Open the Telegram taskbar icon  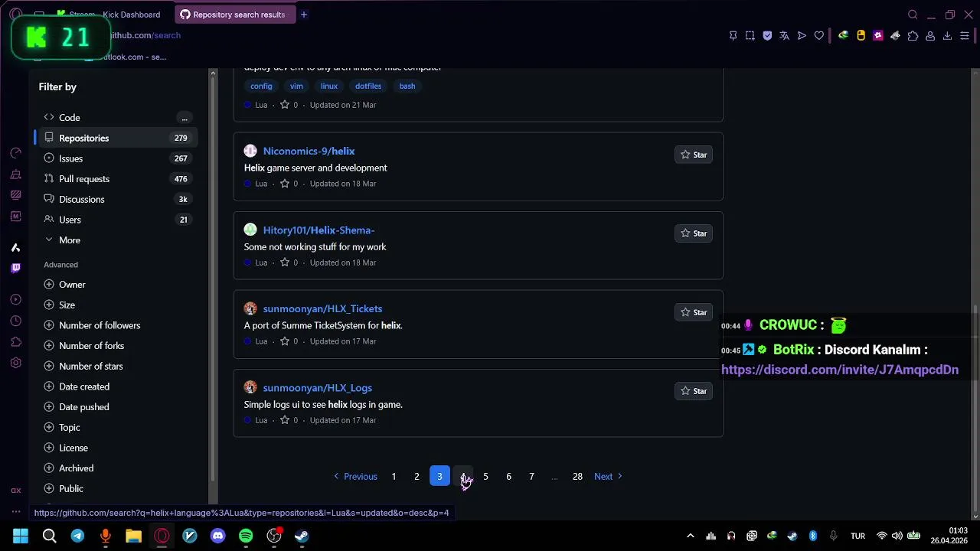tap(77, 536)
